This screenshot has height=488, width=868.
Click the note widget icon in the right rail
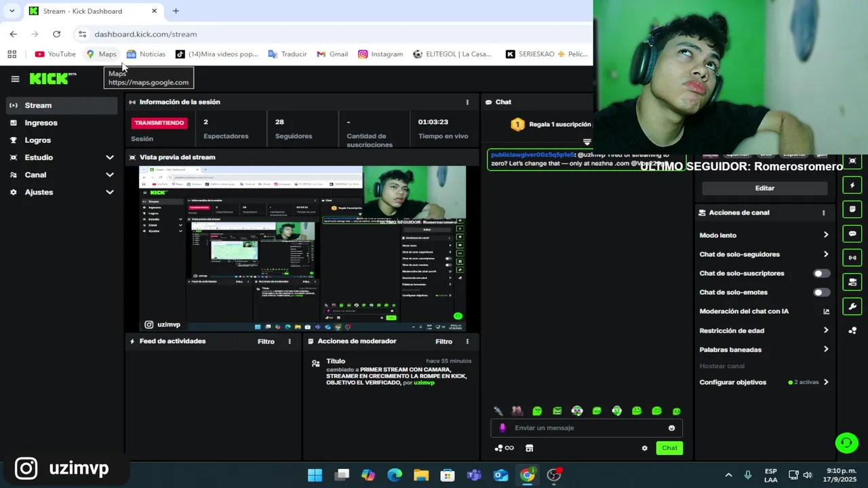click(852, 209)
